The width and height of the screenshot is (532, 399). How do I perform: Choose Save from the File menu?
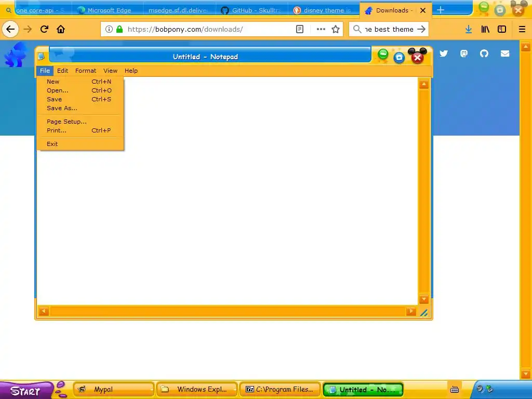coord(80,99)
